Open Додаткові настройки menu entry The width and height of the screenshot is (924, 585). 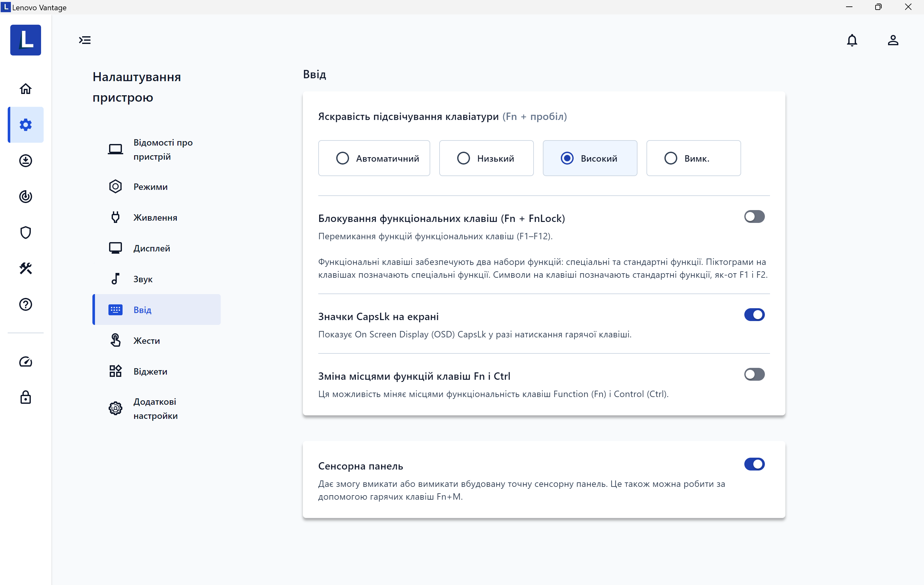click(x=155, y=409)
